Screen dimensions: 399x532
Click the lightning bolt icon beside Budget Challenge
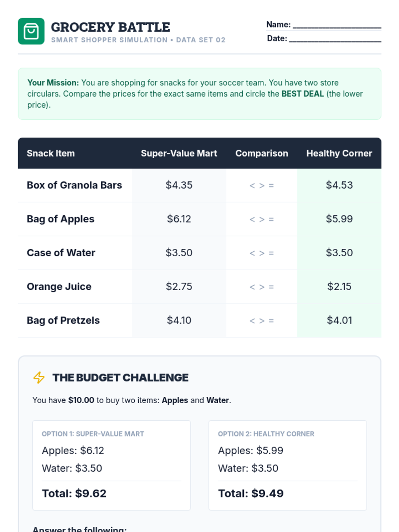pyautogui.click(x=39, y=377)
